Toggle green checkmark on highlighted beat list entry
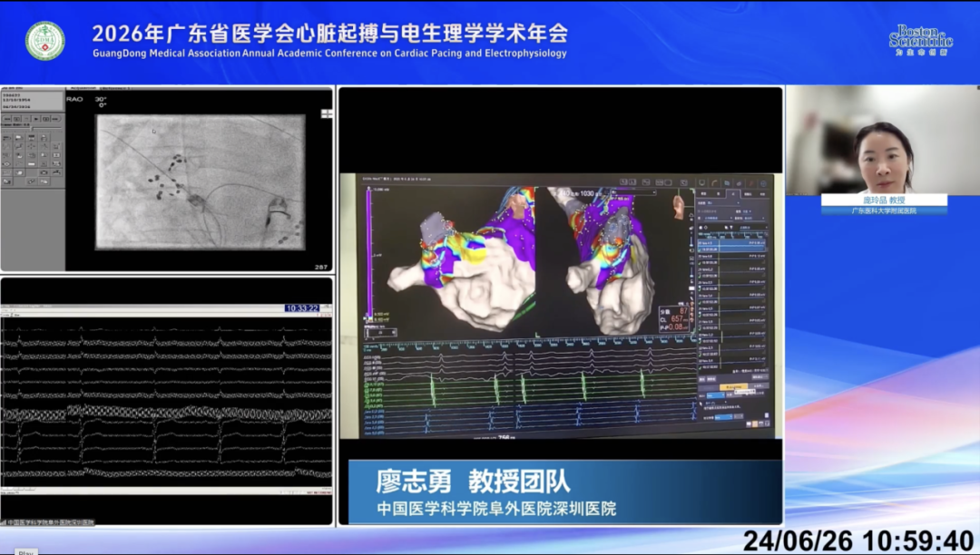980x555 pixels. [700, 249]
